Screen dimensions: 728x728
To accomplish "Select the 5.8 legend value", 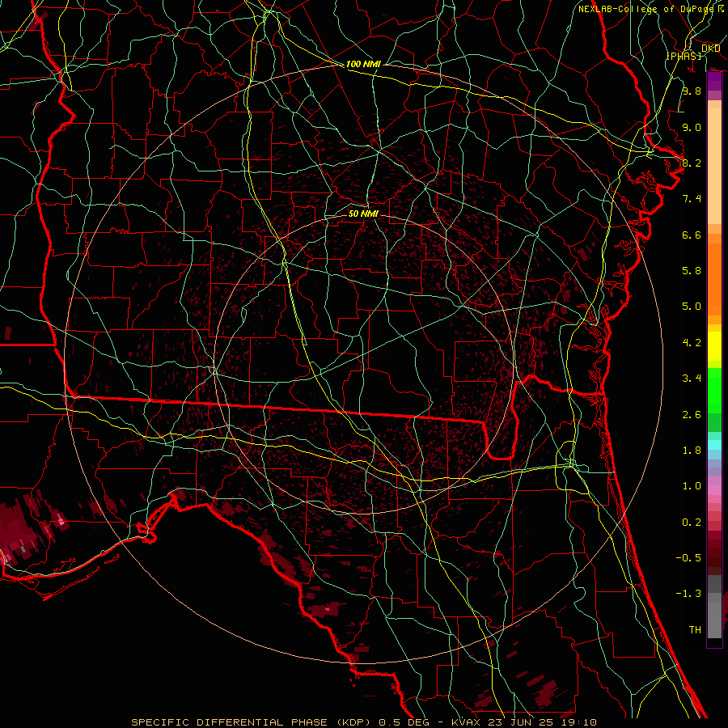I will 692,271.
